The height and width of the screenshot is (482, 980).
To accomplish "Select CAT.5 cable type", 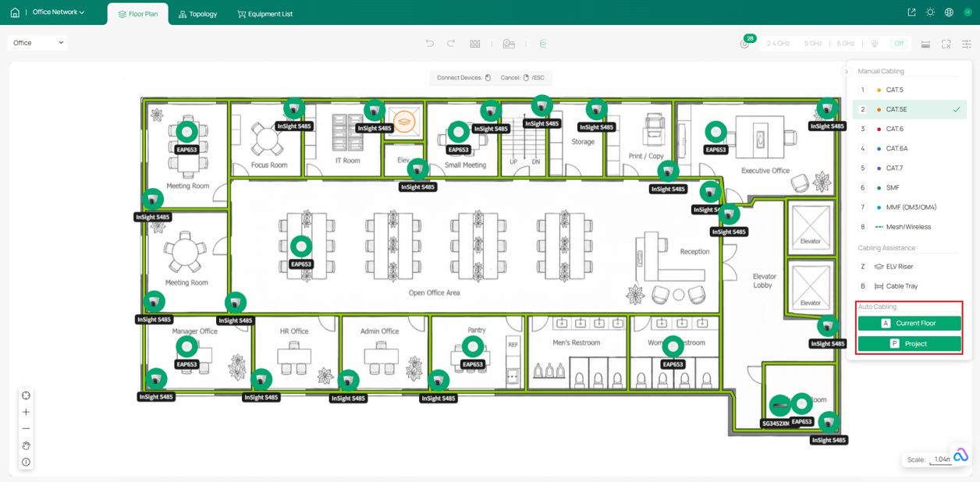I will click(x=910, y=90).
